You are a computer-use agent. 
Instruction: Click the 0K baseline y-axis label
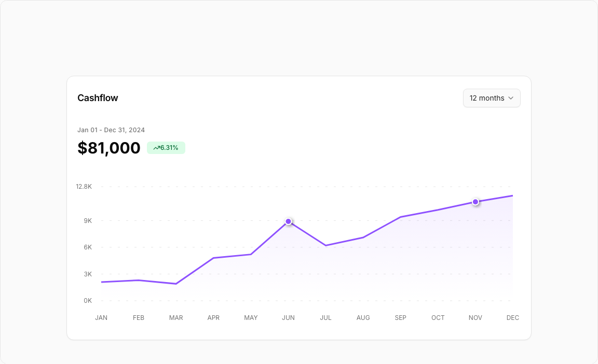click(87, 301)
